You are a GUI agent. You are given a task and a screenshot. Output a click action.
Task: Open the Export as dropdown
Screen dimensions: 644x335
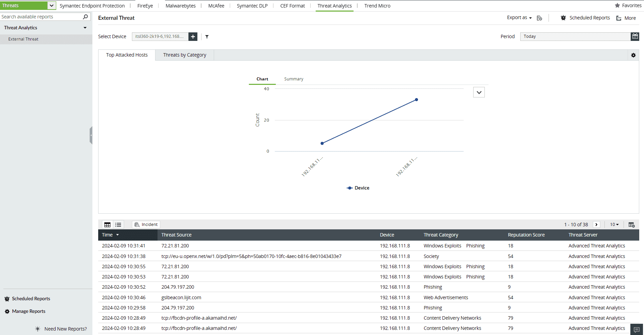pos(519,18)
